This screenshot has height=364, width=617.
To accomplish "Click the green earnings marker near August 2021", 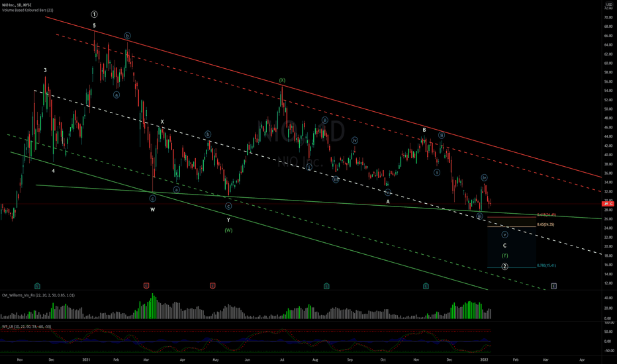I will pyautogui.click(x=326, y=286).
